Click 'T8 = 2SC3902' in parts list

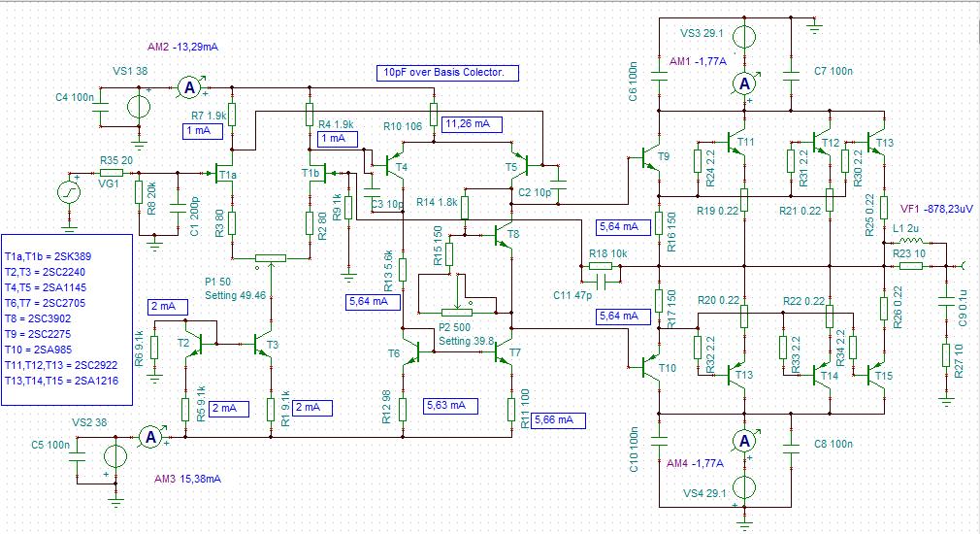(x=38, y=318)
